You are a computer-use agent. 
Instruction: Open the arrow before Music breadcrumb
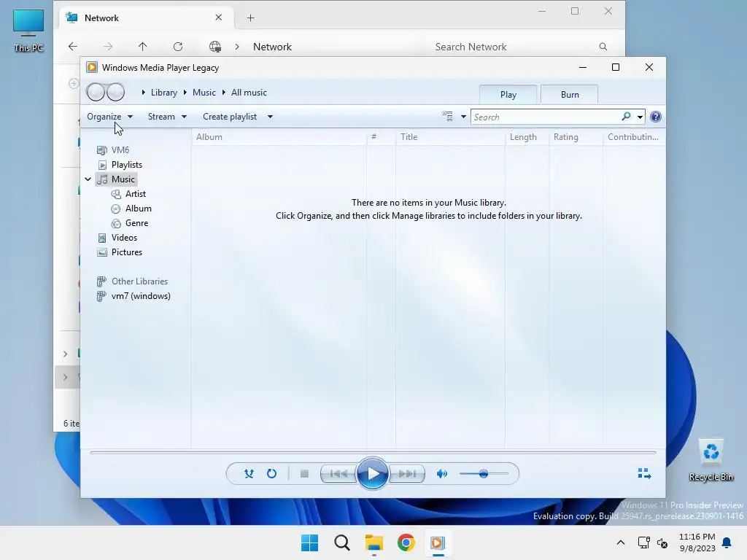[185, 93]
